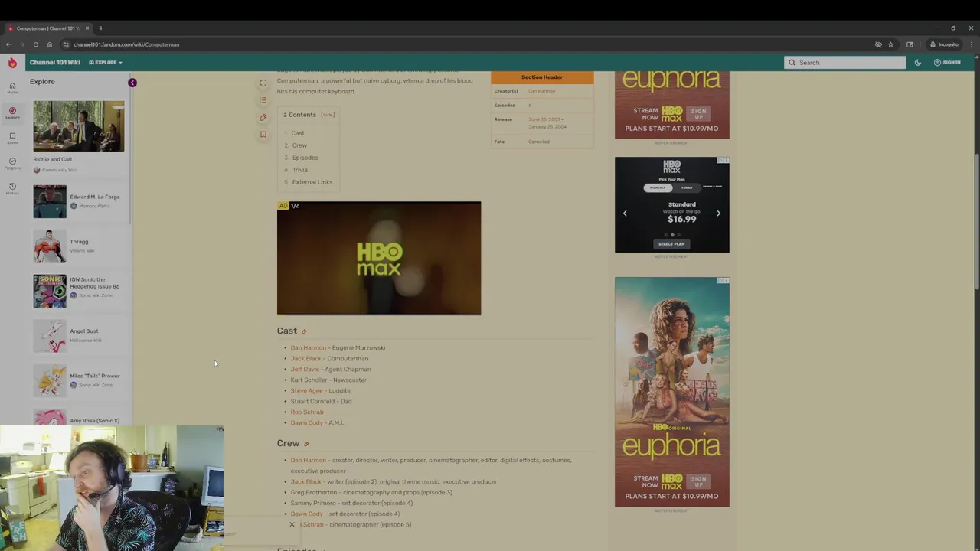
Task: Open the Richie and Carl thumbnail
Action: (78, 126)
